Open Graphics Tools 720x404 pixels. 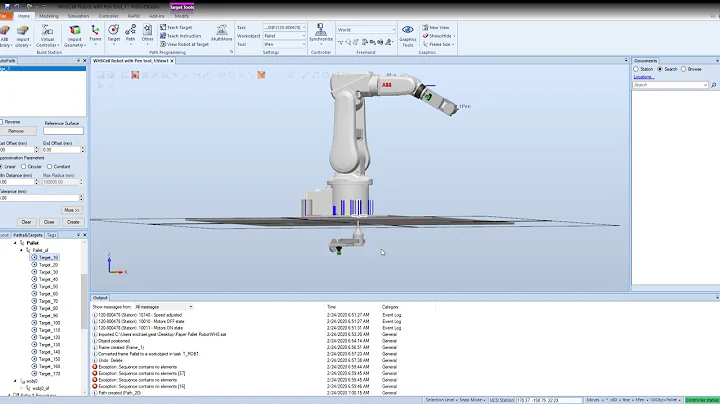(407, 36)
